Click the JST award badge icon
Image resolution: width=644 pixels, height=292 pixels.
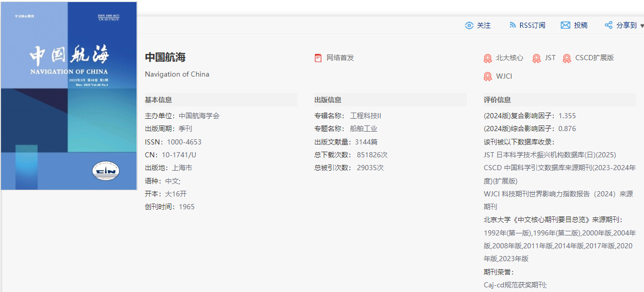coord(537,59)
